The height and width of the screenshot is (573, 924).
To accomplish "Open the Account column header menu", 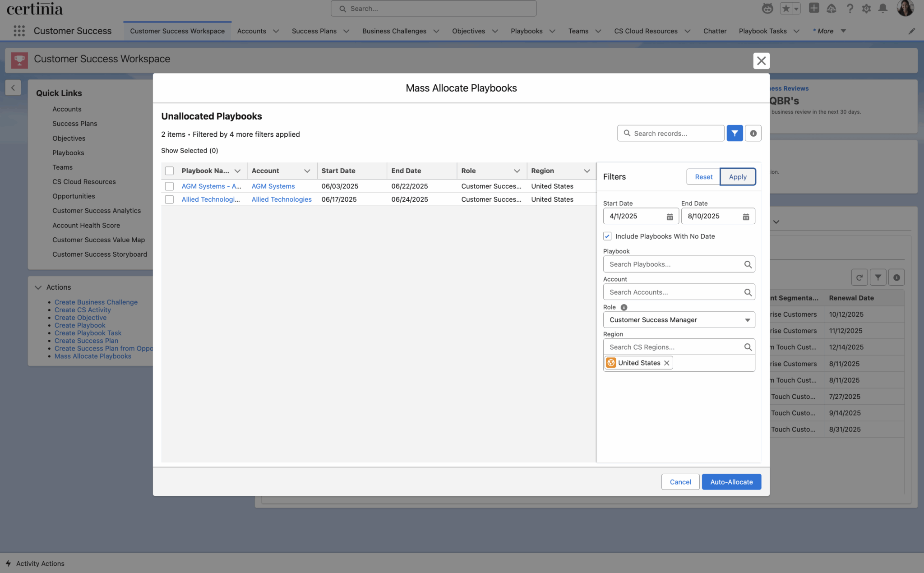I will point(307,171).
